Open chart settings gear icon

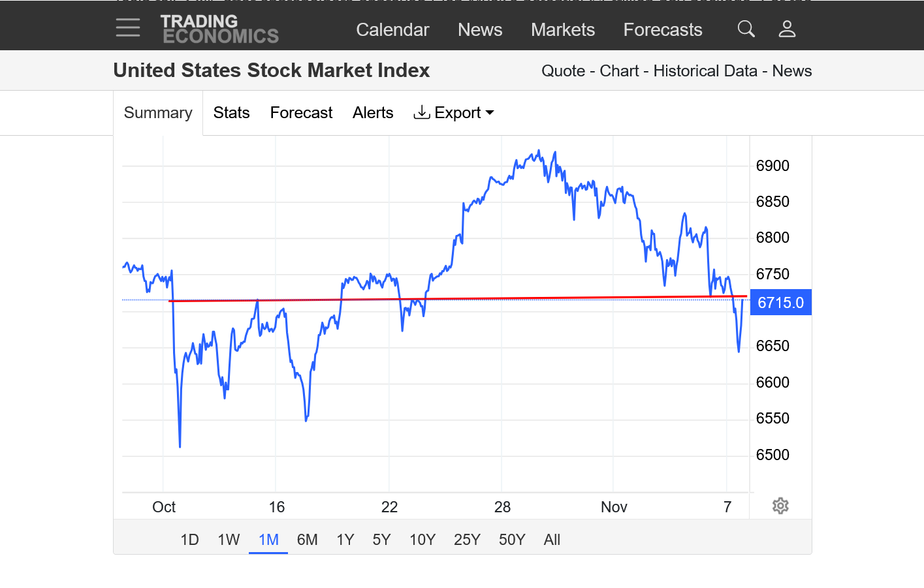pos(780,506)
